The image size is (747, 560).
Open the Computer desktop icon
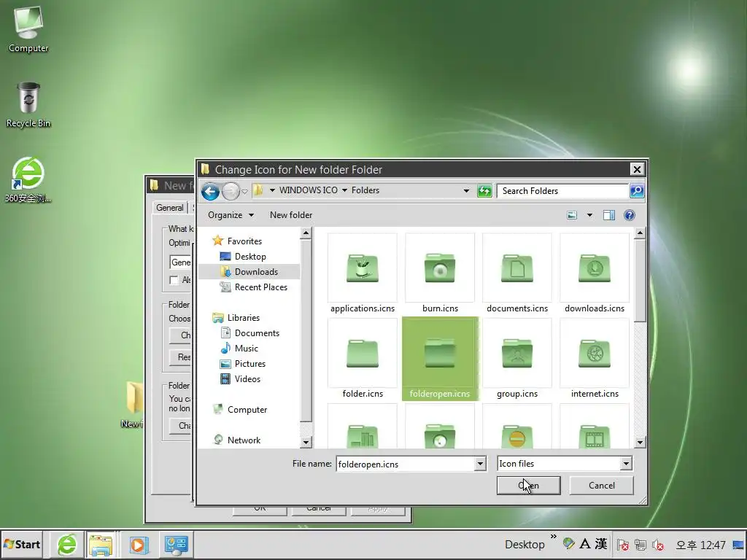coord(28,29)
